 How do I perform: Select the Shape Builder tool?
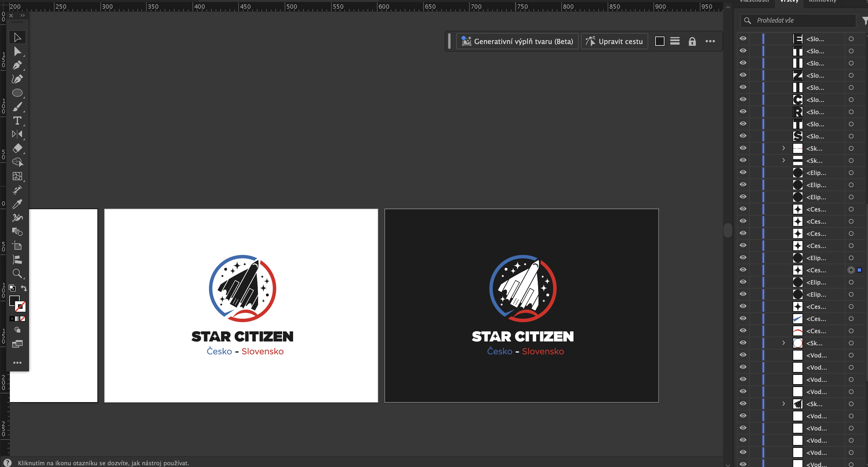[x=17, y=162]
